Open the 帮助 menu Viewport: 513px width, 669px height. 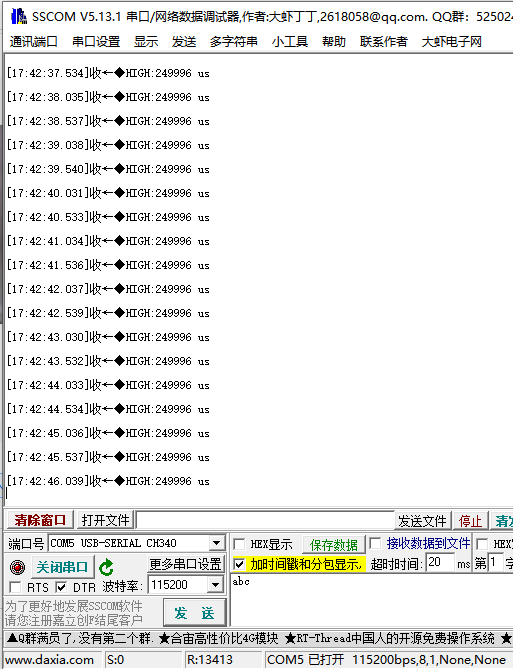pyautogui.click(x=334, y=41)
